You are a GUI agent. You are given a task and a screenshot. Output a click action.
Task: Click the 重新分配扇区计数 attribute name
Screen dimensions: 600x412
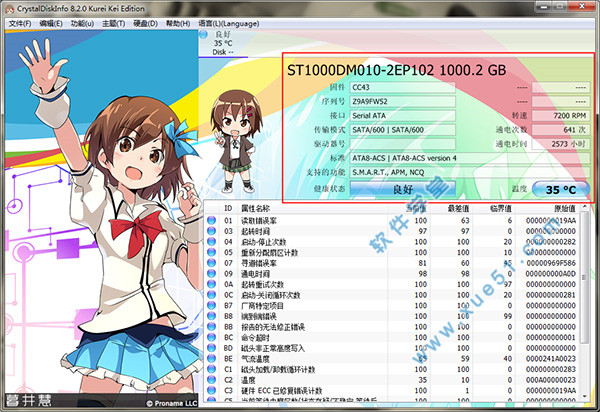(x=269, y=252)
